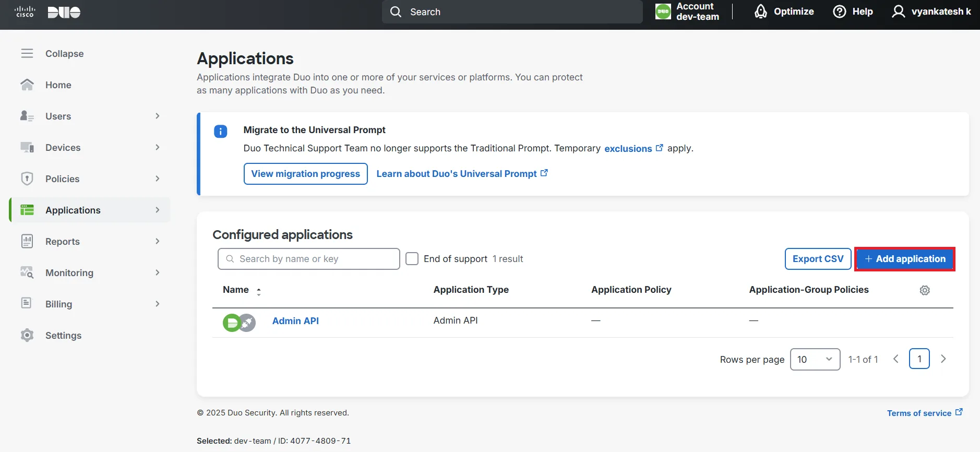Go to the next page arrow

pyautogui.click(x=943, y=359)
